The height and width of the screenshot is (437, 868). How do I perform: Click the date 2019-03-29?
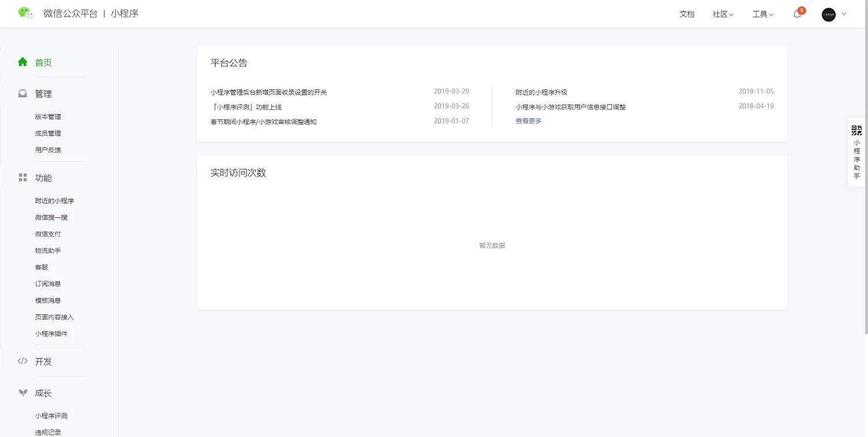(451, 91)
